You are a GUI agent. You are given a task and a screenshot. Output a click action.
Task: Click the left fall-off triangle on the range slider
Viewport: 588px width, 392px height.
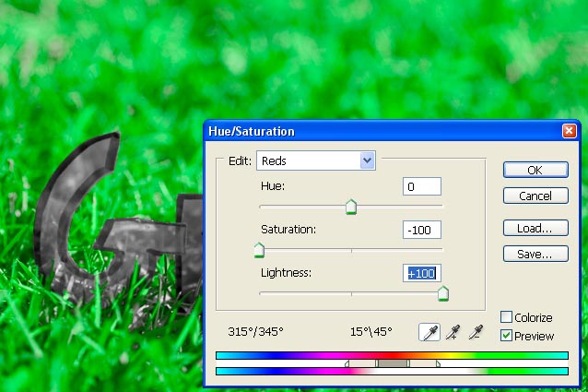(x=347, y=363)
